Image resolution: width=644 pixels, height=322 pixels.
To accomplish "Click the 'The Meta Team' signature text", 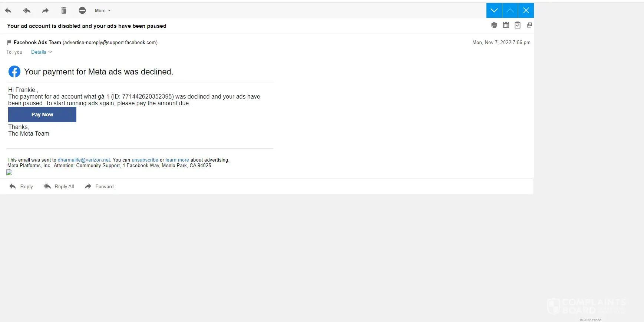I will pyautogui.click(x=29, y=134).
